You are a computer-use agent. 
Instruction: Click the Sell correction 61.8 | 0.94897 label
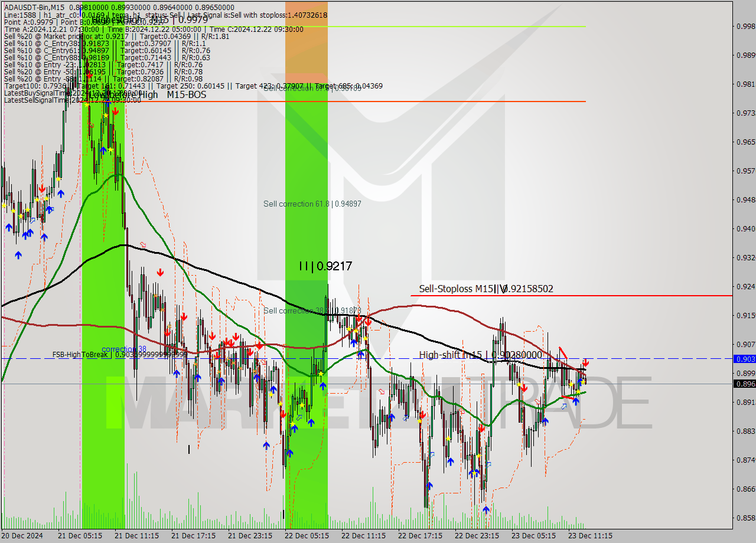pyautogui.click(x=312, y=204)
